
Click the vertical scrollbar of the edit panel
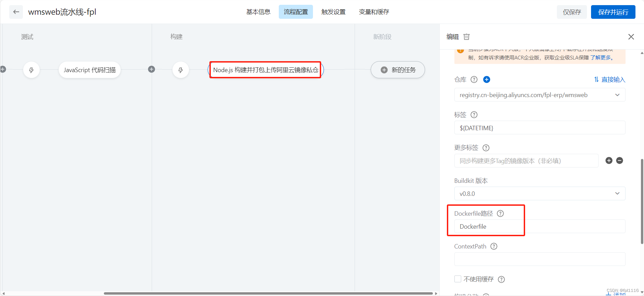click(x=642, y=202)
